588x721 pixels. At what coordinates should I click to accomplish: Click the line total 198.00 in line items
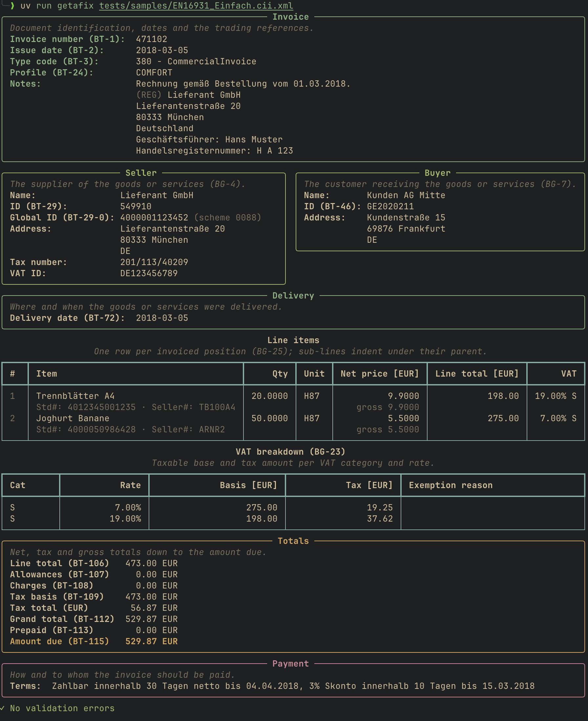click(x=503, y=396)
